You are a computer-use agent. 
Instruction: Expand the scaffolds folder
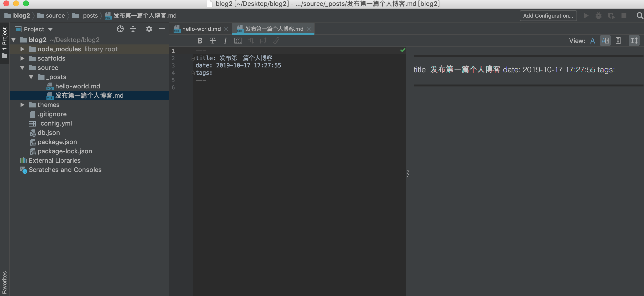point(22,58)
